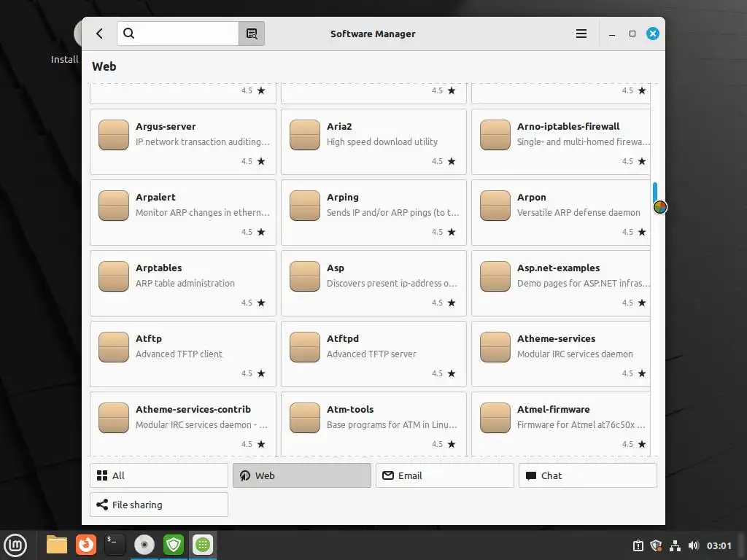Select the All category
The image size is (747, 560).
coord(158,475)
